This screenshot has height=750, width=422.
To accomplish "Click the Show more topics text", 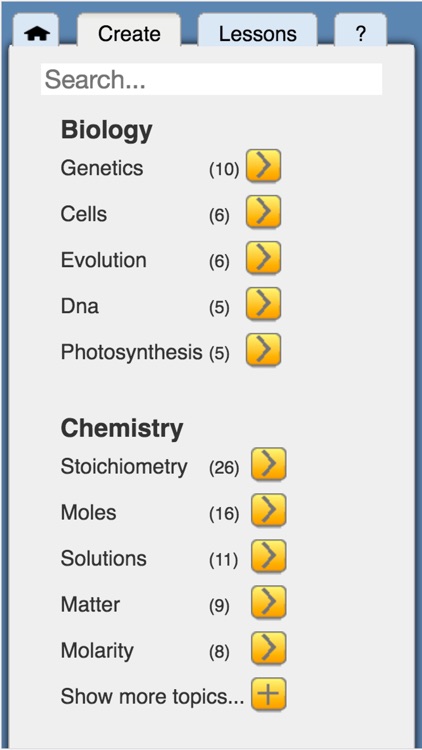I will (152, 697).
